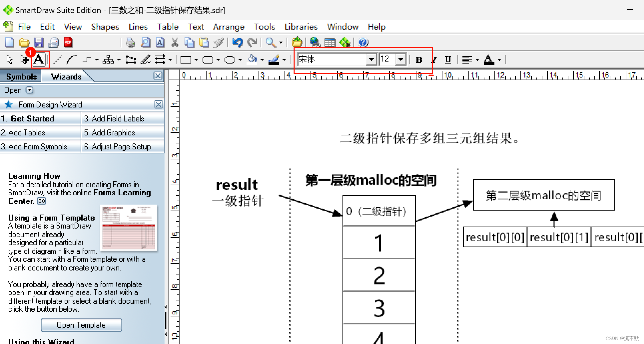
Task: Expand the font color dropdown arrow
Action: pyautogui.click(x=499, y=60)
